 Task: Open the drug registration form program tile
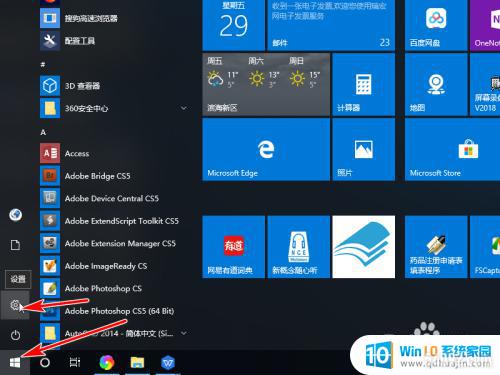tap(436, 247)
